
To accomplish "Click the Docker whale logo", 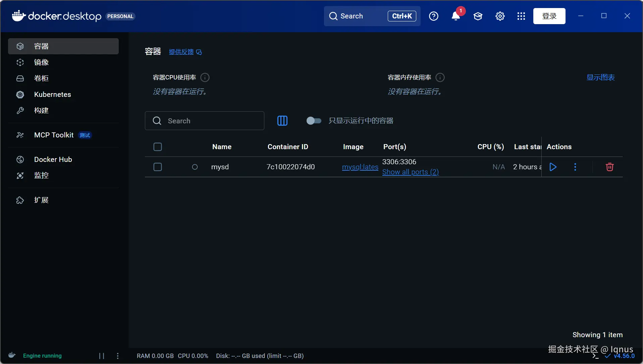I will [x=19, y=16].
